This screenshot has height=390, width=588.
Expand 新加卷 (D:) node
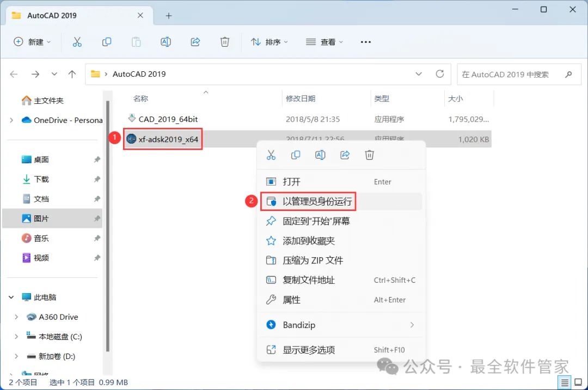click(16, 356)
